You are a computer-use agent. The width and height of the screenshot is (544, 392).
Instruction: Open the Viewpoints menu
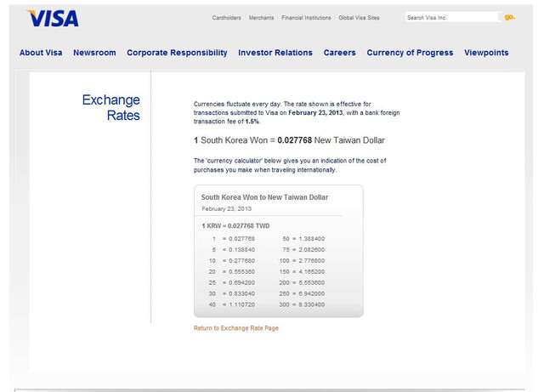[486, 53]
